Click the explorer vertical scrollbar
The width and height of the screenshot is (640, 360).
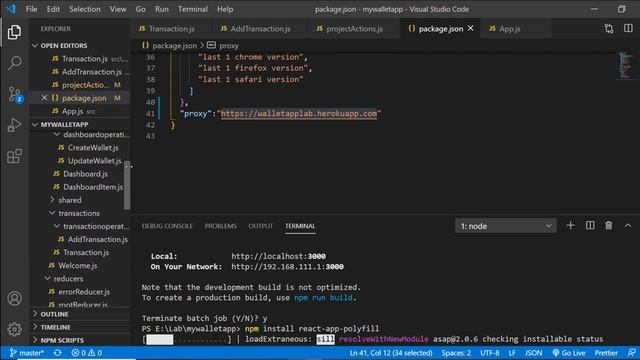pyautogui.click(x=127, y=184)
